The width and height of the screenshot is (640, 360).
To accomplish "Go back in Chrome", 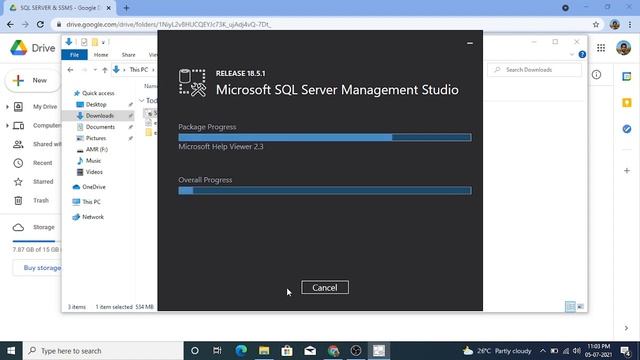I will 10,24.
